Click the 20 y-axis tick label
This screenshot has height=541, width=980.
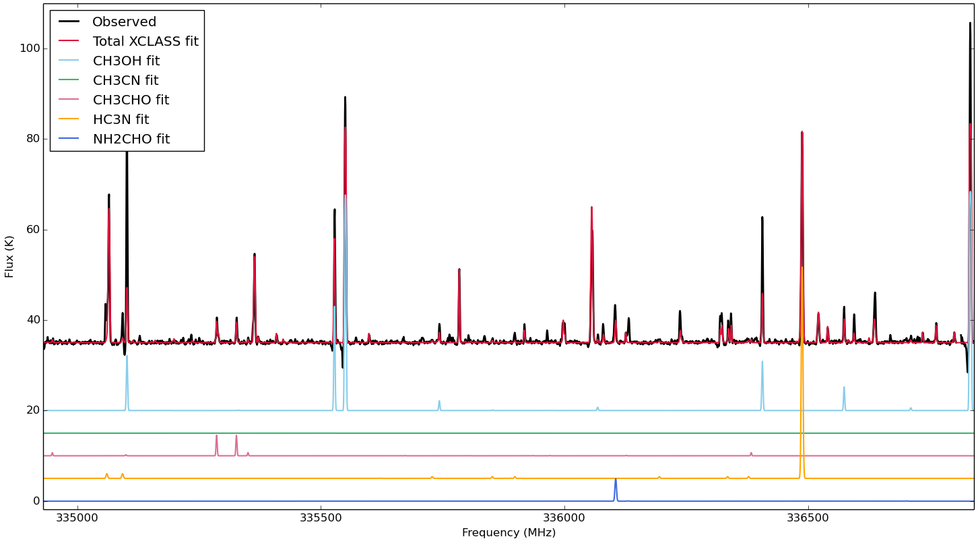(x=33, y=410)
